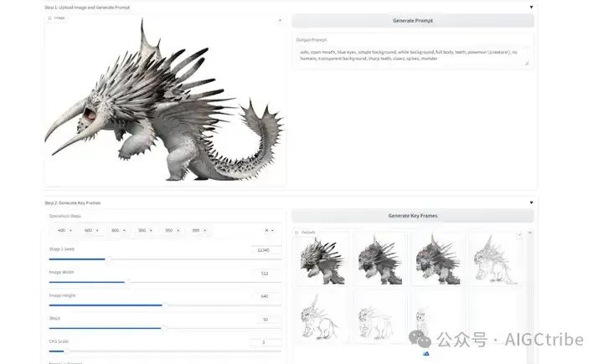This screenshot has width=603, height=364.
Task: Click the Stage 1 Seed number field
Action: pyautogui.click(x=266, y=250)
